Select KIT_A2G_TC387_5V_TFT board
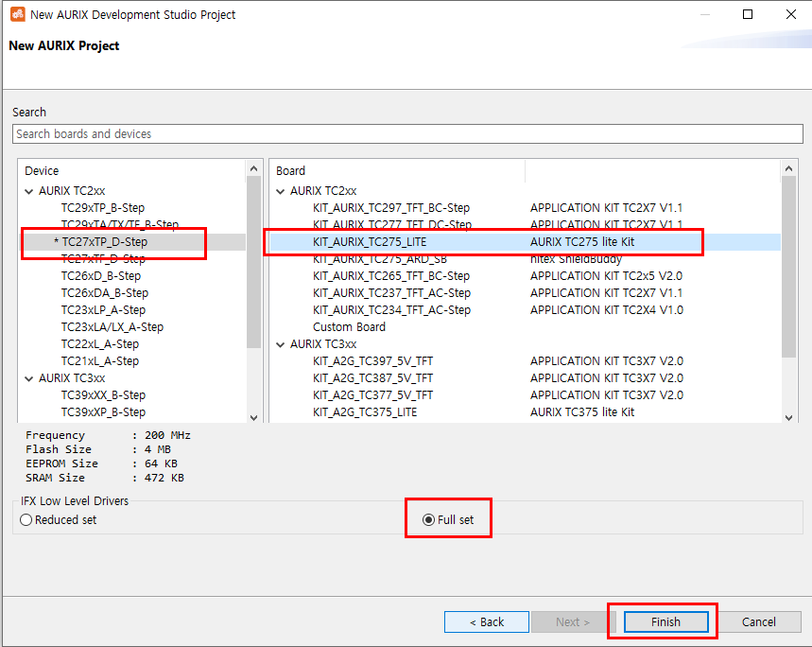This screenshot has width=812, height=647. (372, 378)
